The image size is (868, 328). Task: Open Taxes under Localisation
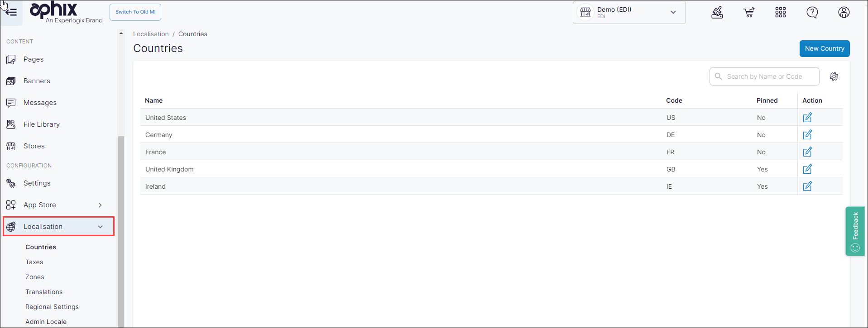34,262
